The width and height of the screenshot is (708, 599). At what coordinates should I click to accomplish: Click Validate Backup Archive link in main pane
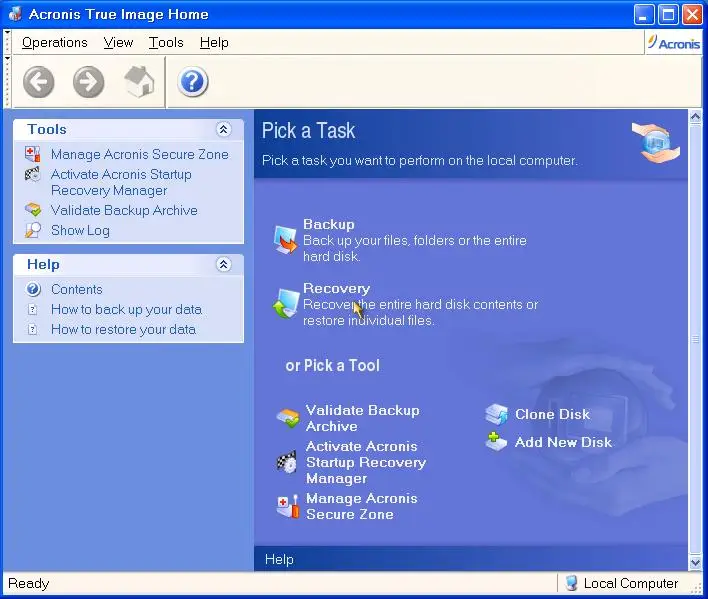363,418
